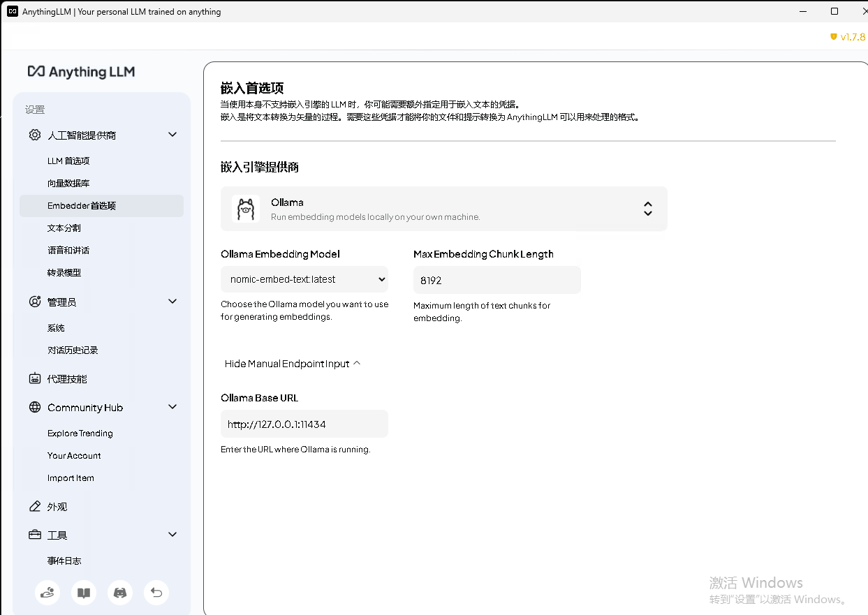Collapse the Community Hub section chevron
This screenshot has height=615, width=868.
[172, 407]
